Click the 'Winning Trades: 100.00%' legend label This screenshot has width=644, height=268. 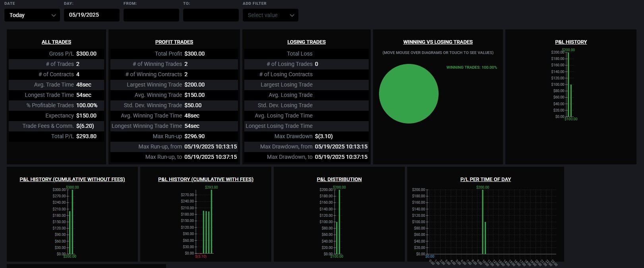tap(472, 67)
